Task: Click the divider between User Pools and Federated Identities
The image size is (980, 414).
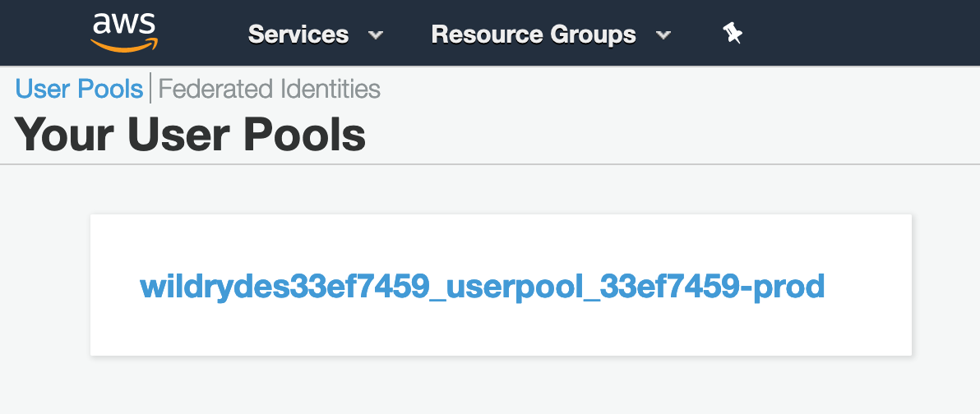Action: pos(150,88)
